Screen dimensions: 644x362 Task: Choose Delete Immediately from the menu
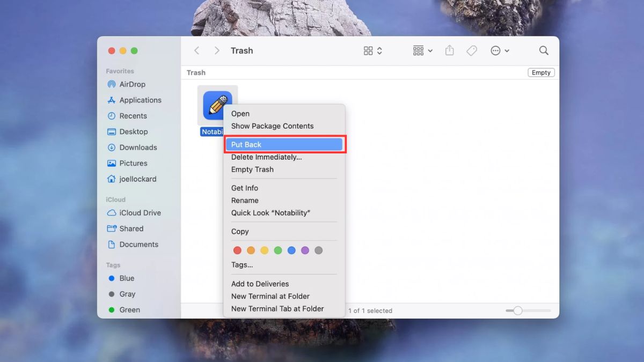tap(266, 157)
